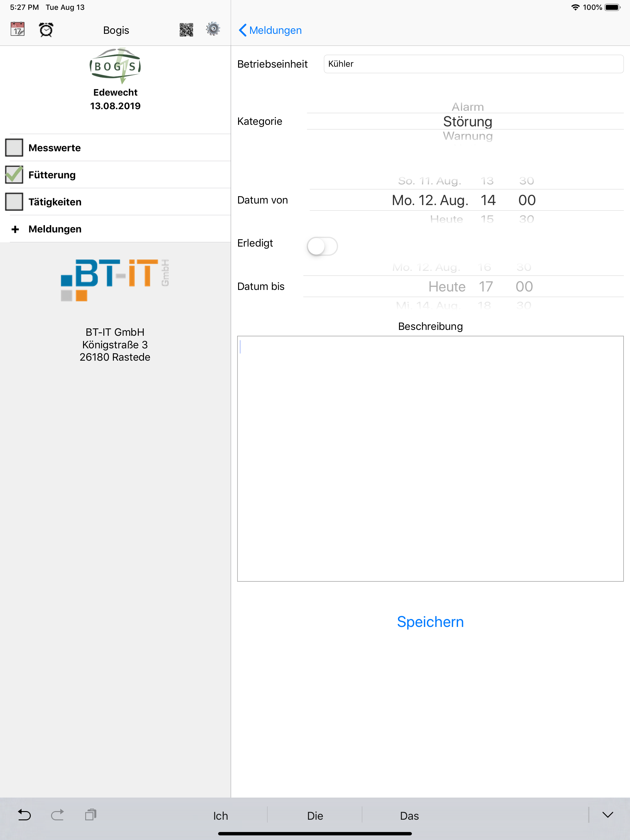Toggle the Erledigt switch

tap(322, 246)
